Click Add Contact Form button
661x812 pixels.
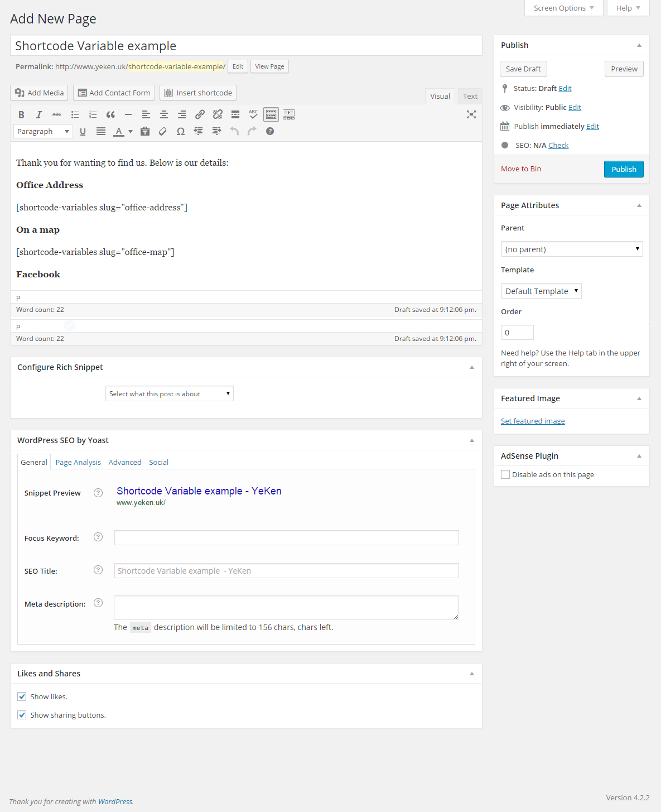pyautogui.click(x=114, y=93)
